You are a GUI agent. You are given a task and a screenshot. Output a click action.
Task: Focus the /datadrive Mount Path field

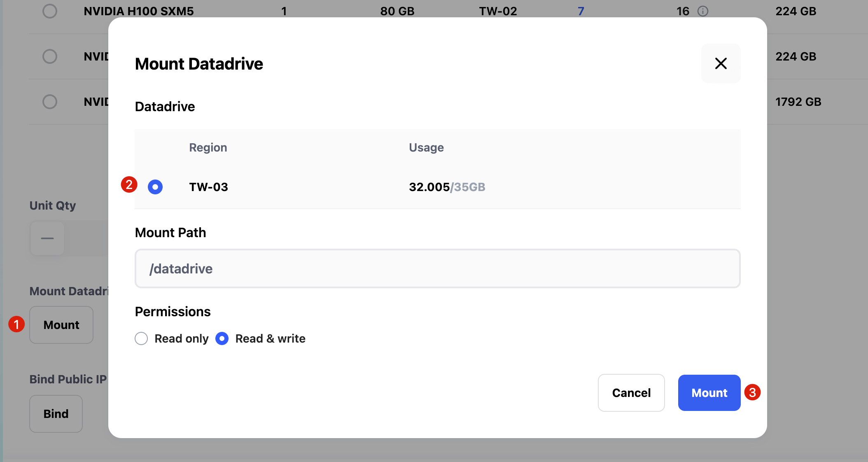(x=437, y=268)
